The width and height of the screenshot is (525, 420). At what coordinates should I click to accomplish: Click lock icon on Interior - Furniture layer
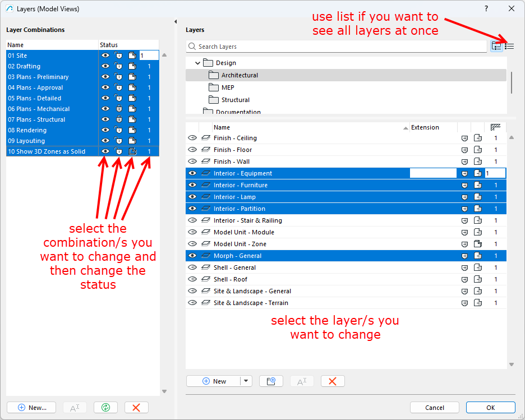464,185
